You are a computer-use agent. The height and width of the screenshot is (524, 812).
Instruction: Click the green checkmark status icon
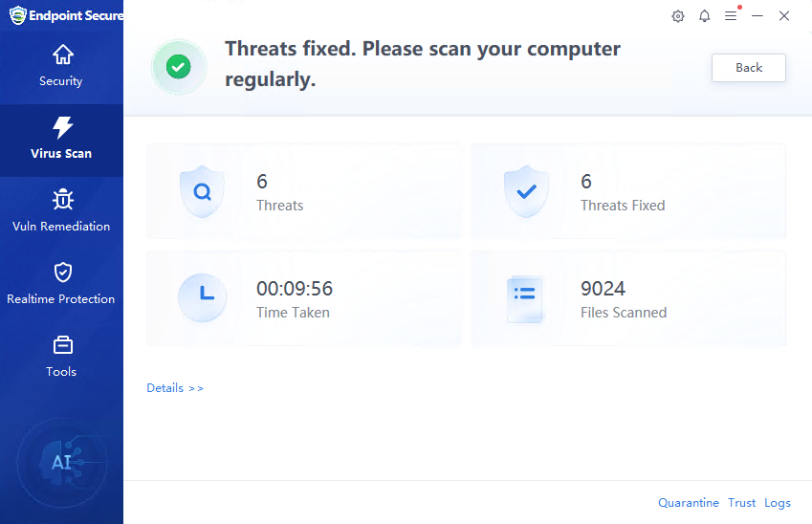(x=178, y=67)
